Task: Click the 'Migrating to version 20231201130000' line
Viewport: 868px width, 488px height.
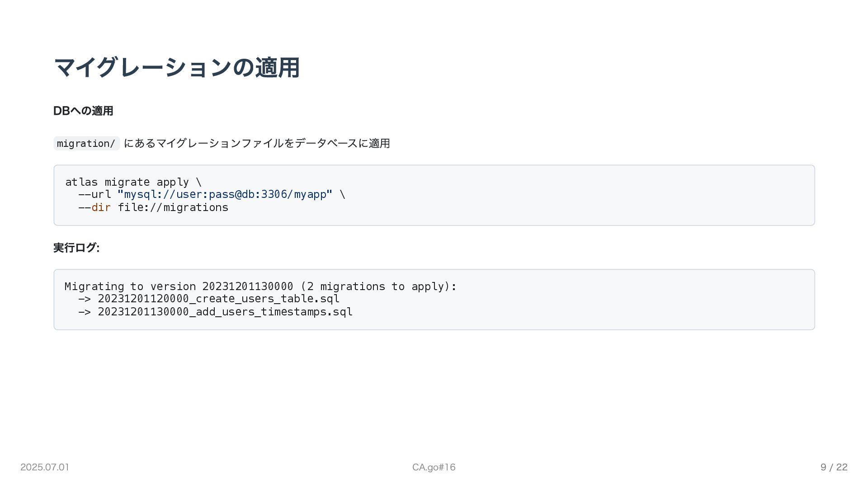Action: [x=179, y=286]
